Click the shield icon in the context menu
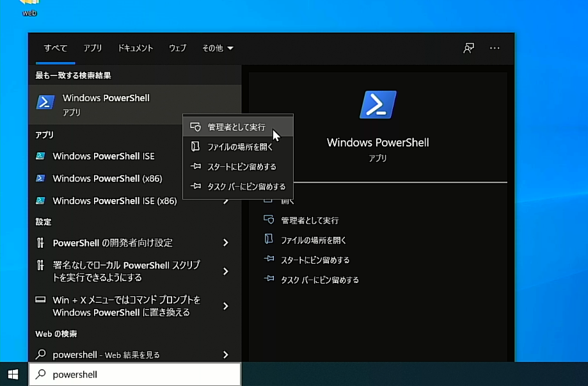The image size is (588, 386). (195, 127)
